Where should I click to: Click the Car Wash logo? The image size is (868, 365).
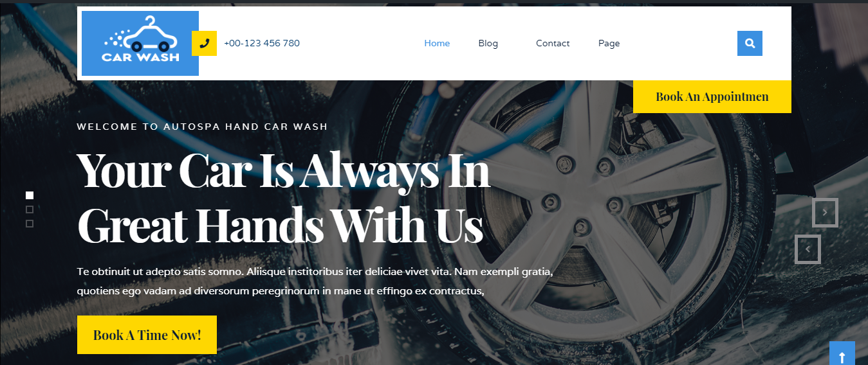tap(140, 43)
